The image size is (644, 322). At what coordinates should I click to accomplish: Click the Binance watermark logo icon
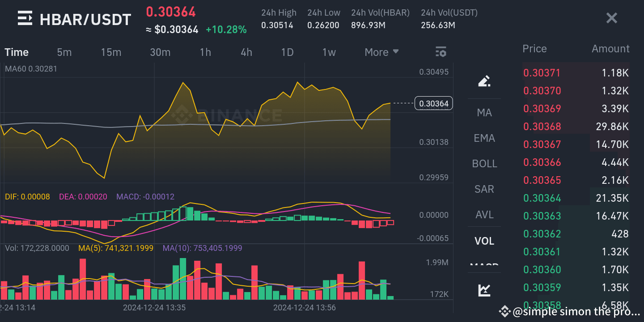pyautogui.click(x=182, y=115)
